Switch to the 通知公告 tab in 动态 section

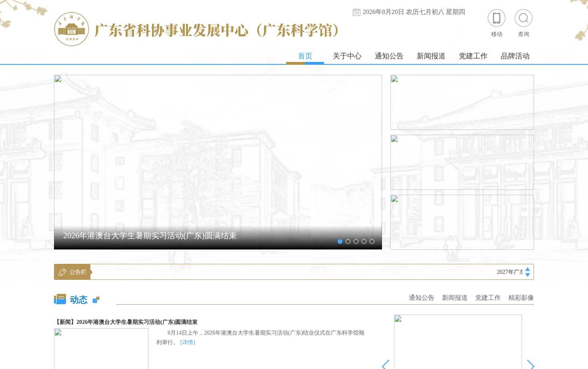421,298
